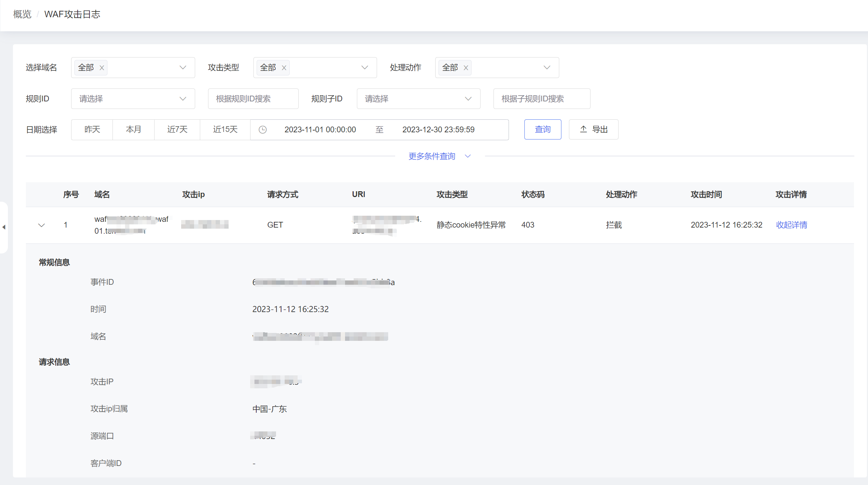Open the 规则ID select dropdown
868x485 pixels.
[133, 99]
